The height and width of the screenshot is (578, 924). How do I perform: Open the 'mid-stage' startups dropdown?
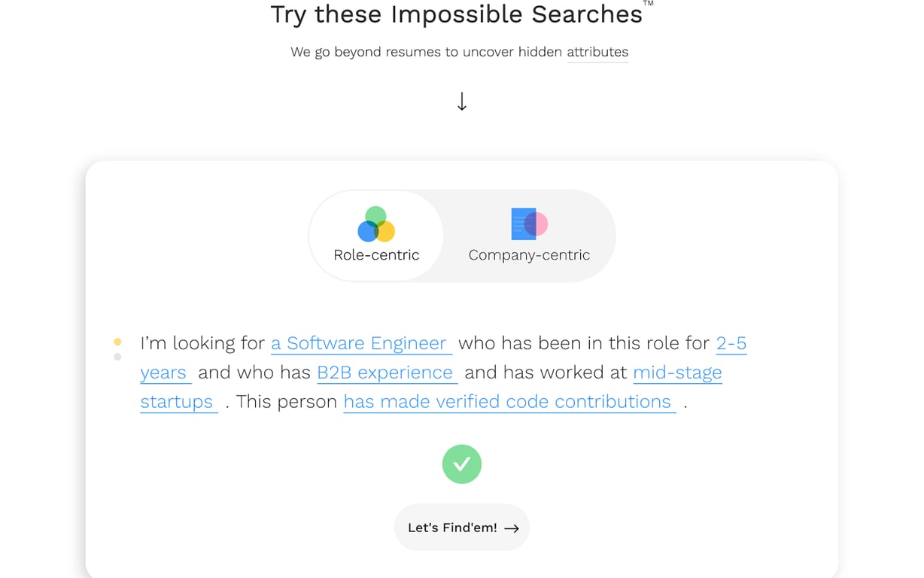click(x=677, y=373)
